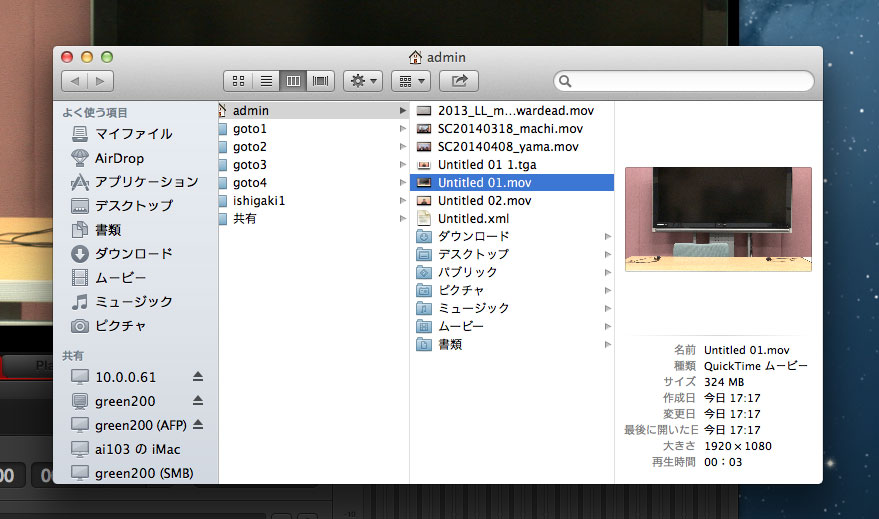Select Untitled 01.mov

512,183
